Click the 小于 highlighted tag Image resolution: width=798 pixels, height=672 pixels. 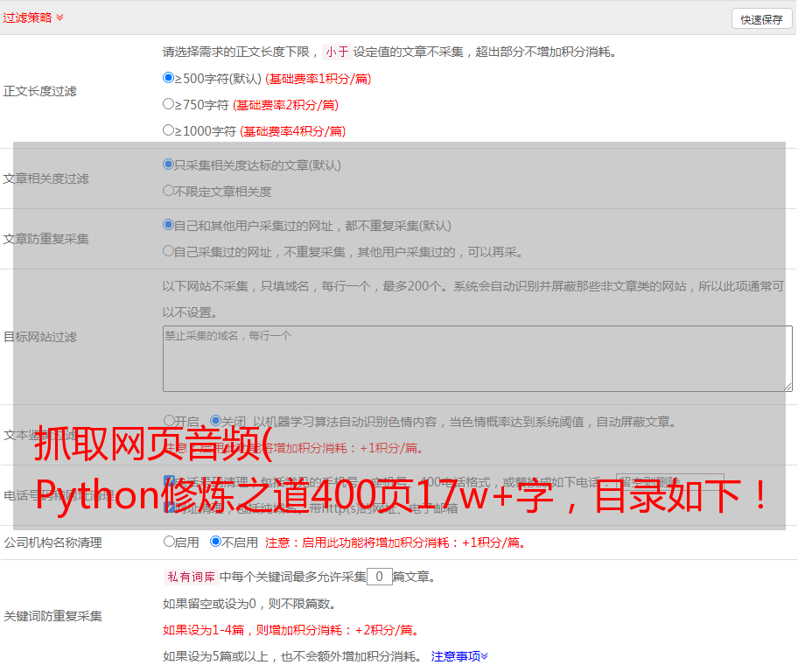pos(337,52)
